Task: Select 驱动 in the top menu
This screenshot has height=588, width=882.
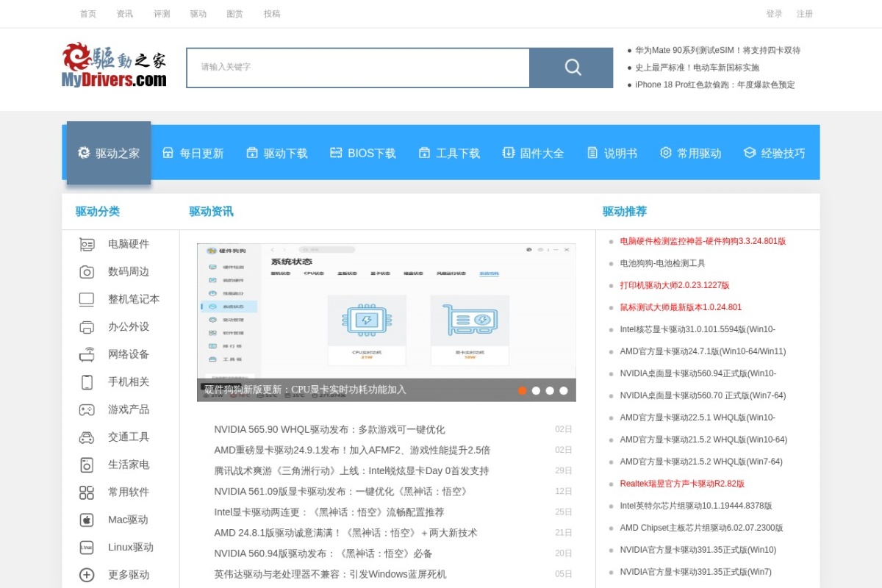Action: coord(198,14)
